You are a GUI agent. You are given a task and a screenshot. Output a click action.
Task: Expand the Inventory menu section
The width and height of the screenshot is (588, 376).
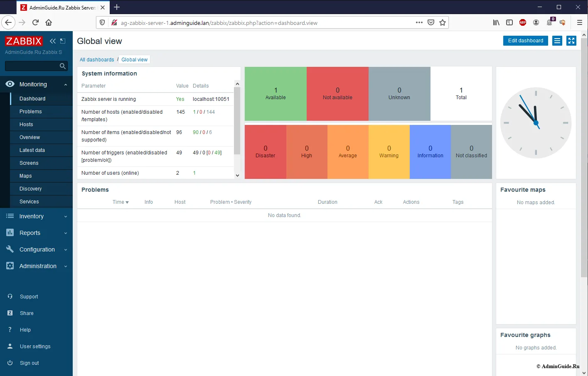66,217
